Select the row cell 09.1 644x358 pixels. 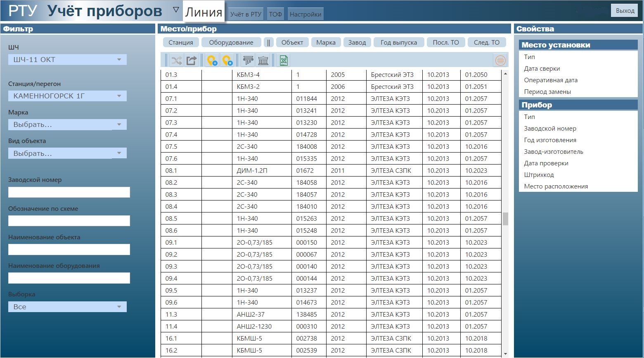click(181, 243)
